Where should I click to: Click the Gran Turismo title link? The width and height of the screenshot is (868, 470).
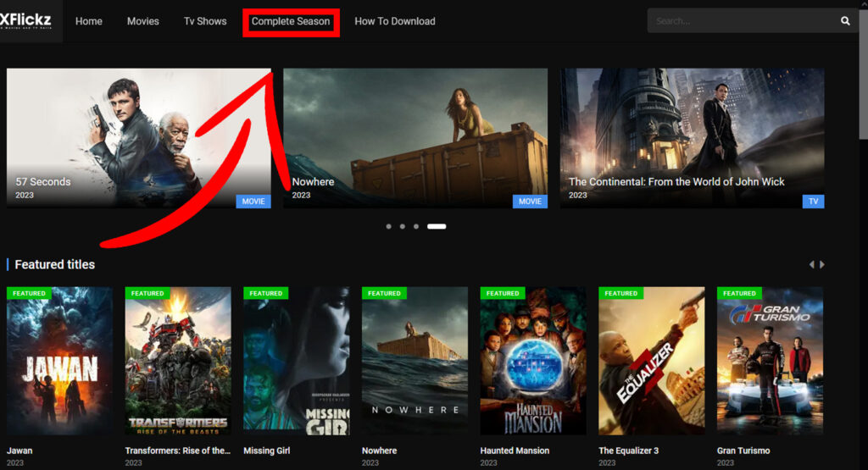point(743,451)
